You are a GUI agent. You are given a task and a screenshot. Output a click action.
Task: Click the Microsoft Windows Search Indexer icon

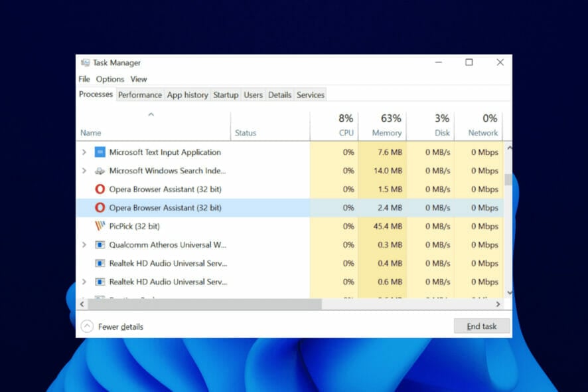[100, 171]
